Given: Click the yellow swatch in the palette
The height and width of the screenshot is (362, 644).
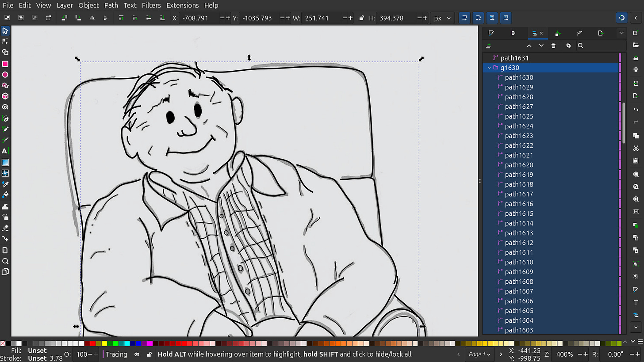Looking at the screenshot, I should click(x=104, y=343).
